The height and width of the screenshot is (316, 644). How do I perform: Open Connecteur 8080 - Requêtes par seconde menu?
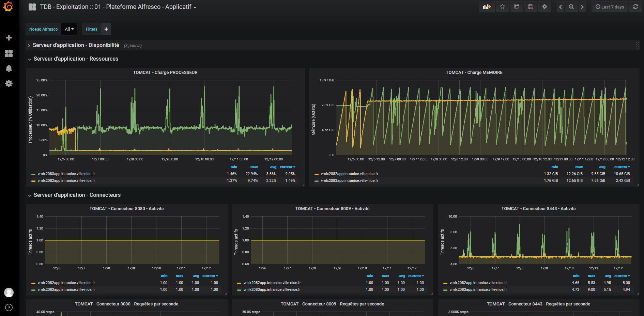click(126, 304)
